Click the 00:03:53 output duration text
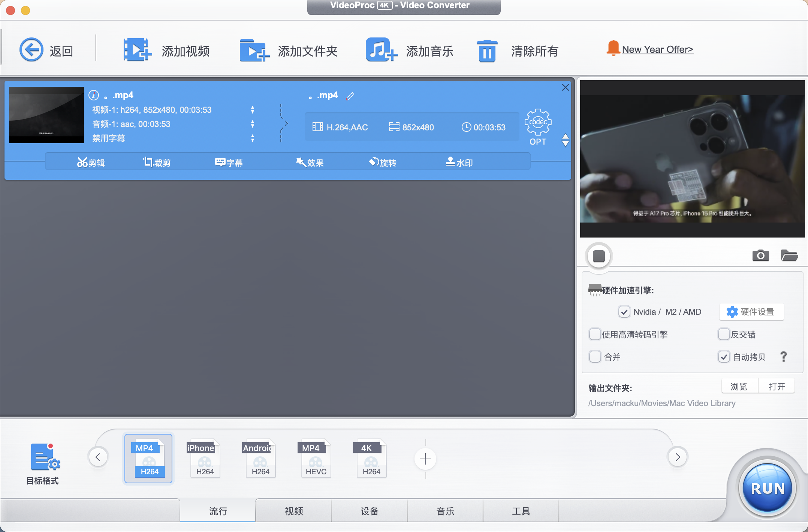The image size is (808, 532). pos(489,127)
